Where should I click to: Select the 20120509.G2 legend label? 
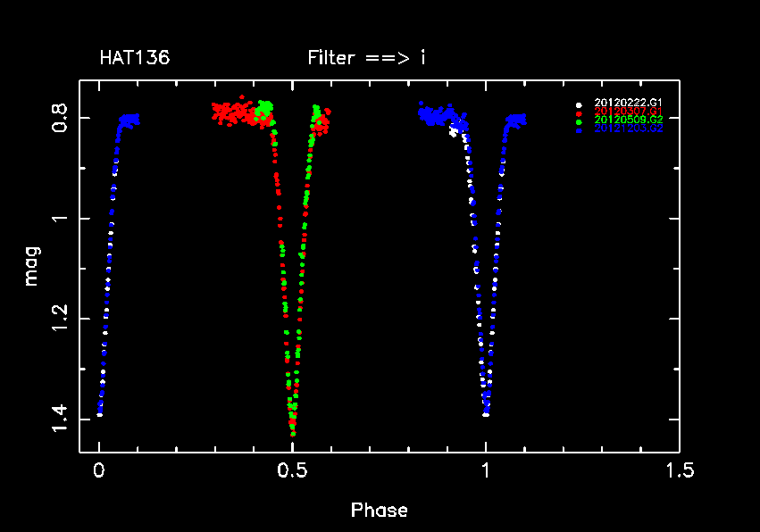(x=629, y=120)
